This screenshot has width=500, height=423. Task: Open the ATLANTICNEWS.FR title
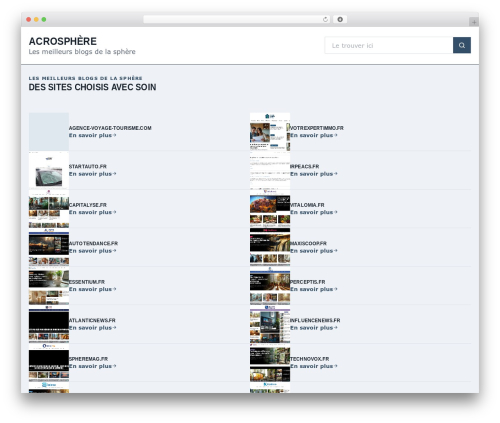[x=92, y=320]
